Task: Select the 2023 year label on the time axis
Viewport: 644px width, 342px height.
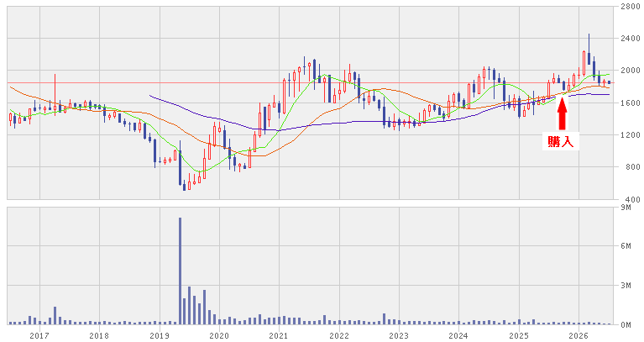Action: [x=399, y=336]
